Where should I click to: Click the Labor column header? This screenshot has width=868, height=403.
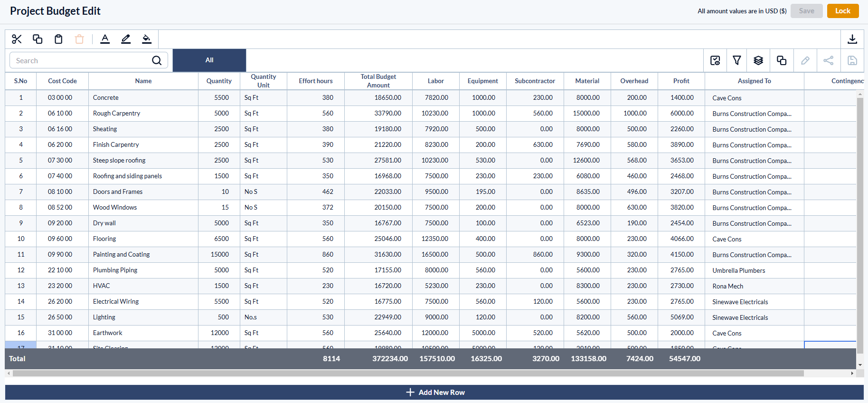(x=436, y=81)
